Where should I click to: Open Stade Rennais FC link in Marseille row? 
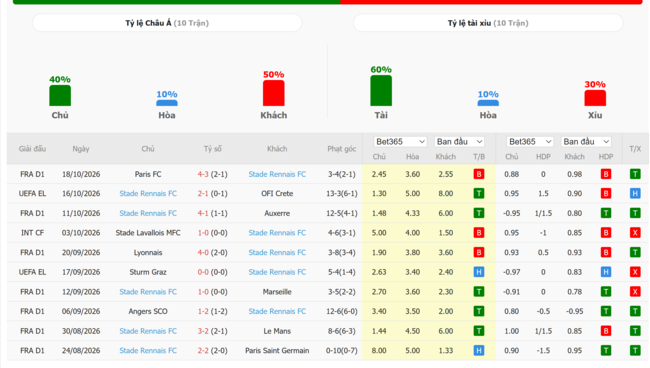coord(148,292)
